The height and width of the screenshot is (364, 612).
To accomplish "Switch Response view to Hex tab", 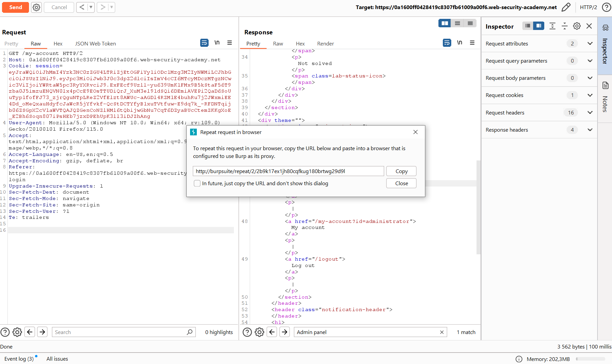I will tap(300, 44).
